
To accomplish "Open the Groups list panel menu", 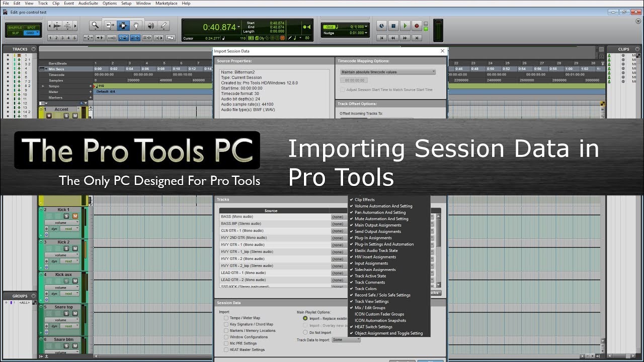I will pos(33,296).
